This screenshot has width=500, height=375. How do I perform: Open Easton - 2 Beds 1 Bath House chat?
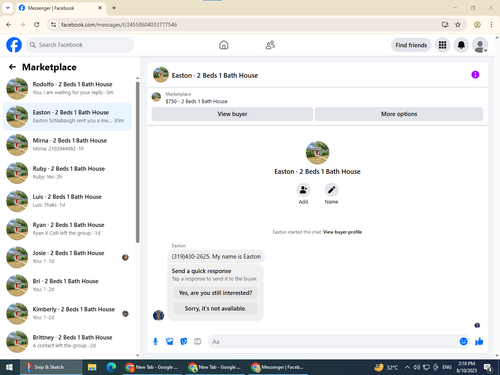(68, 117)
